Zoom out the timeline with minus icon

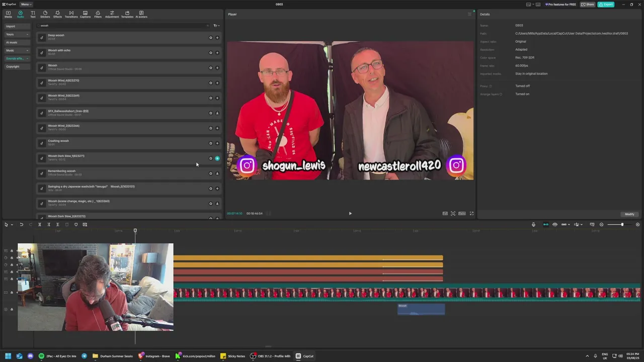(602, 225)
